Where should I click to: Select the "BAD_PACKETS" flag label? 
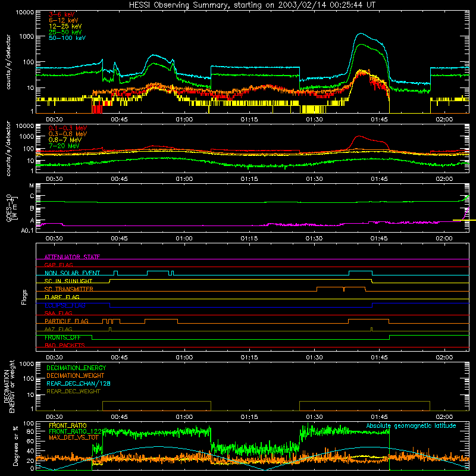tap(65, 345)
